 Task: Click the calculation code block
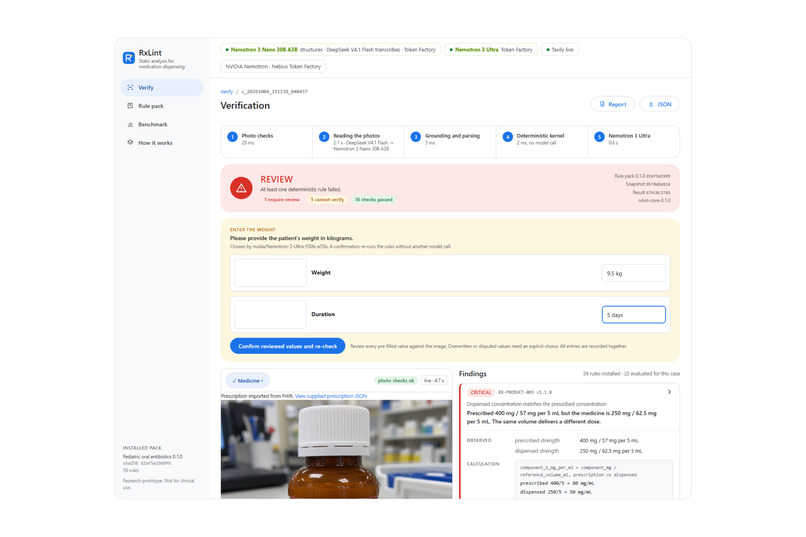point(594,479)
